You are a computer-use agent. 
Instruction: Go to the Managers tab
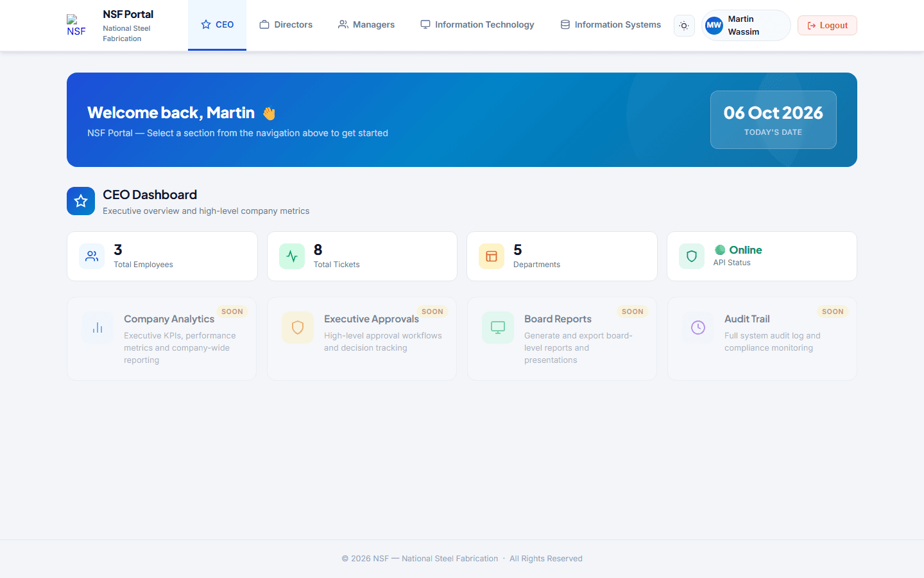click(366, 24)
